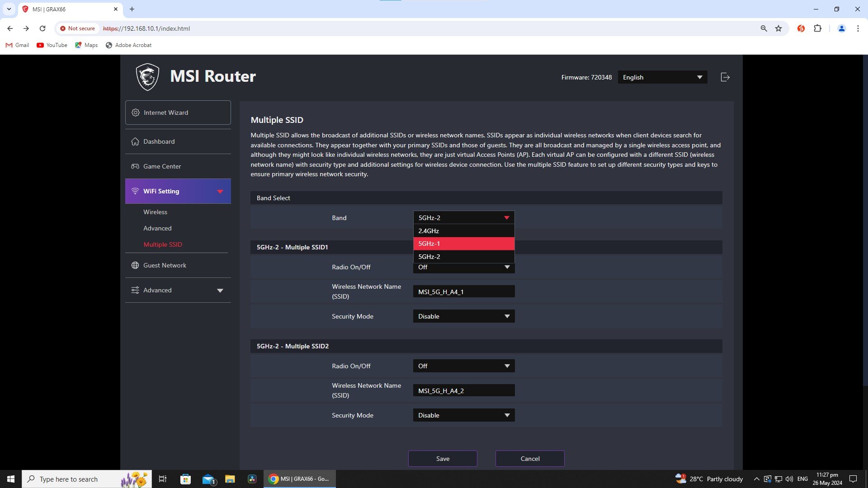Open Microsoft Store from taskbar
This screenshot has height=488, width=868.
pos(185,479)
